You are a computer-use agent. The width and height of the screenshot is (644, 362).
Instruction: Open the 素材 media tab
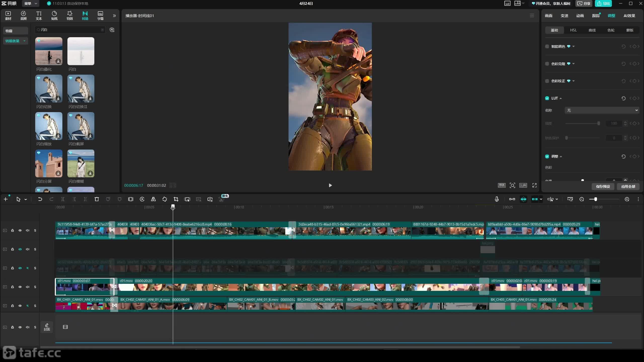pos(8,16)
